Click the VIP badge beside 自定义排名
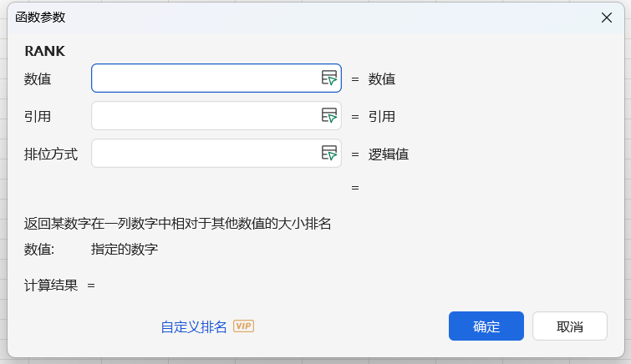The height and width of the screenshot is (364, 631). coord(243,326)
